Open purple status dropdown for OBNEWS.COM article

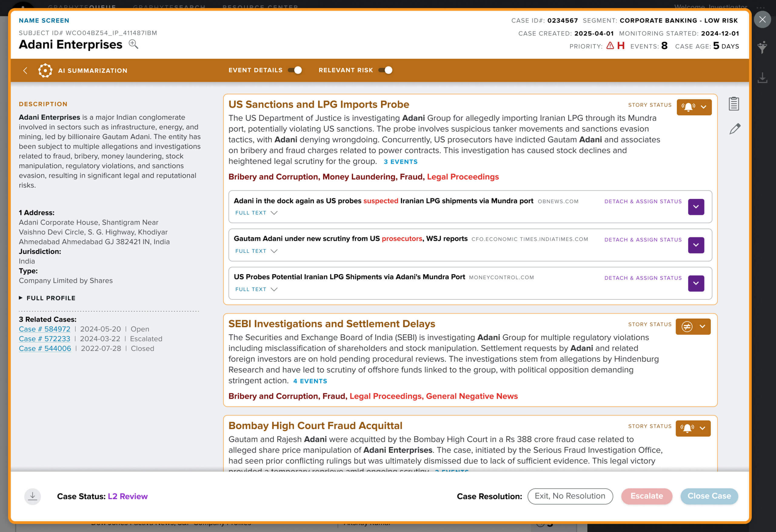tap(696, 207)
